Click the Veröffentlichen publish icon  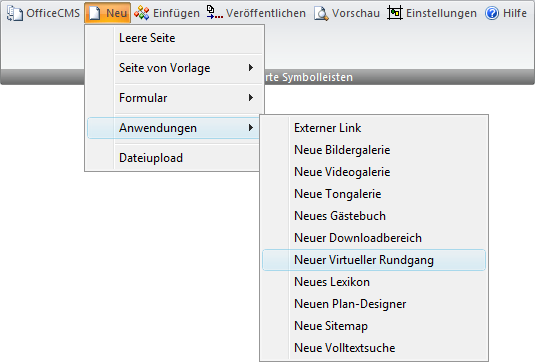click(215, 13)
